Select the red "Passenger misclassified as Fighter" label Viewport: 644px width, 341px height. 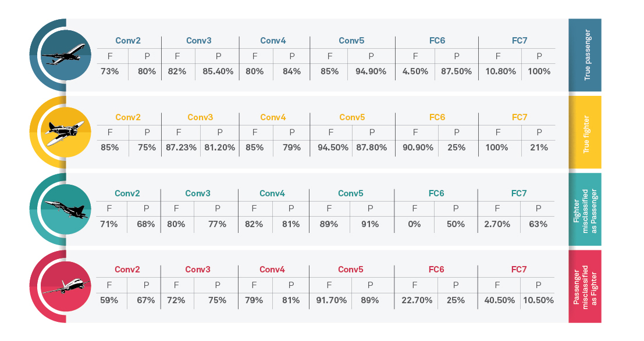[x=585, y=286]
